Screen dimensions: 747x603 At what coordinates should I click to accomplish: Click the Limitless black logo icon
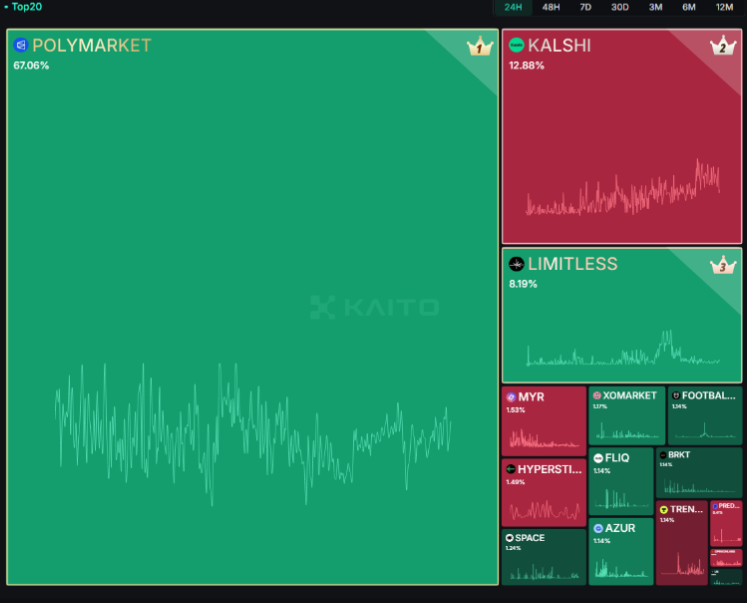pyautogui.click(x=516, y=264)
